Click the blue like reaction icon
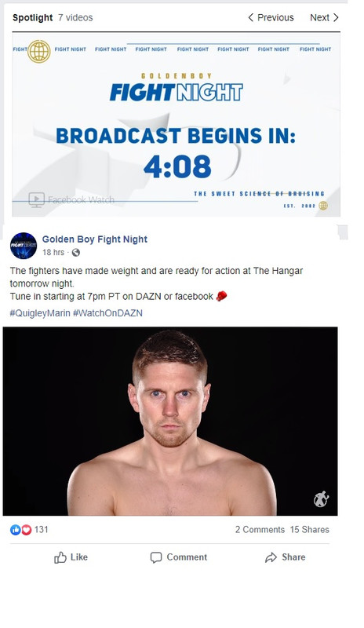The width and height of the screenshot is (364, 628). click(15, 530)
